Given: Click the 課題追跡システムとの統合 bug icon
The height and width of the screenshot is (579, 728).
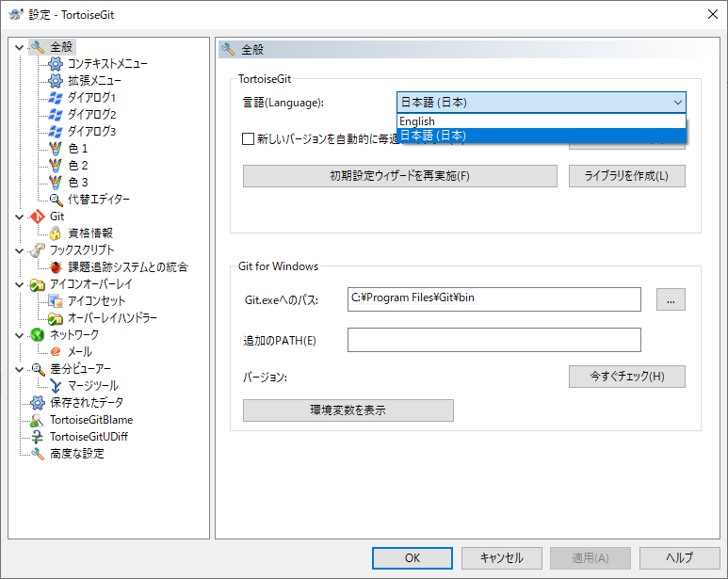Looking at the screenshot, I should pyautogui.click(x=56, y=266).
